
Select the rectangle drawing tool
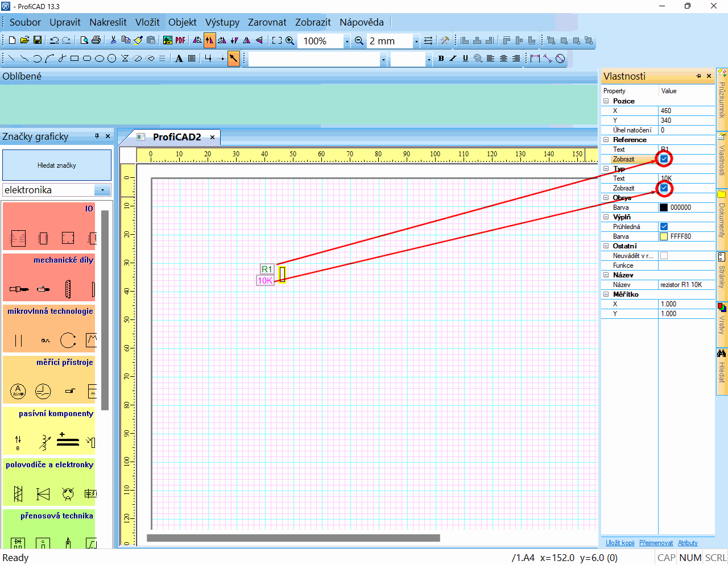(x=75, y=59)
